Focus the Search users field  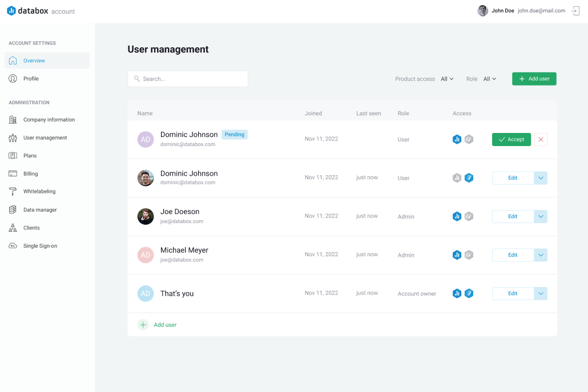[188, 79]
